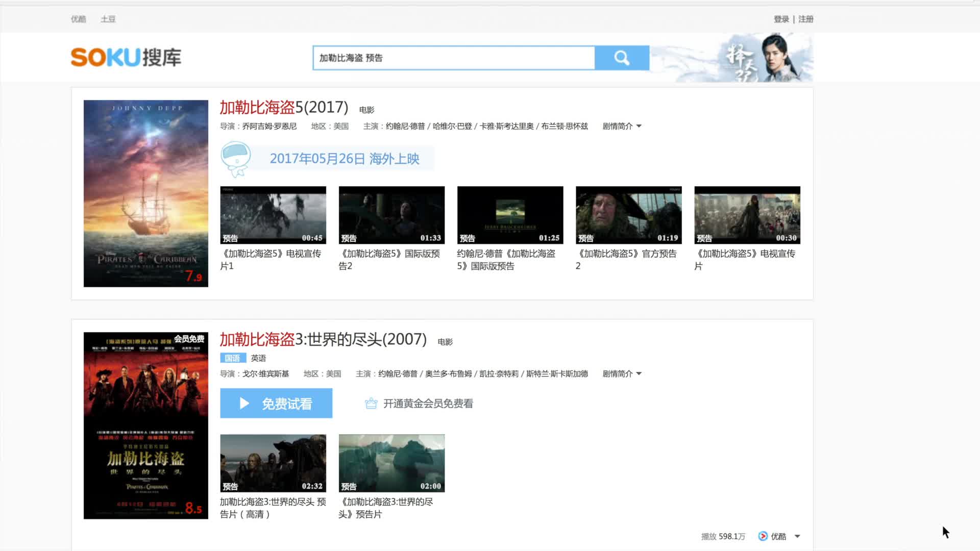Click the 2017年05月26日 海外上映 banner
This screenshot has height=551, width=980.
(345, 159)
